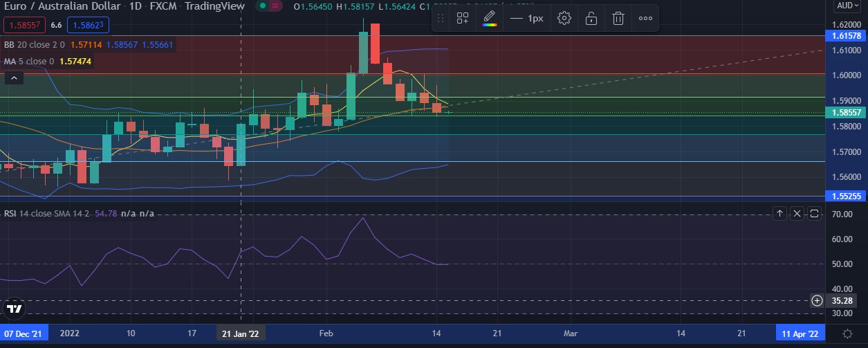Click the blue buy price 1.58623 button
The image size is (868, 348).
89,25
